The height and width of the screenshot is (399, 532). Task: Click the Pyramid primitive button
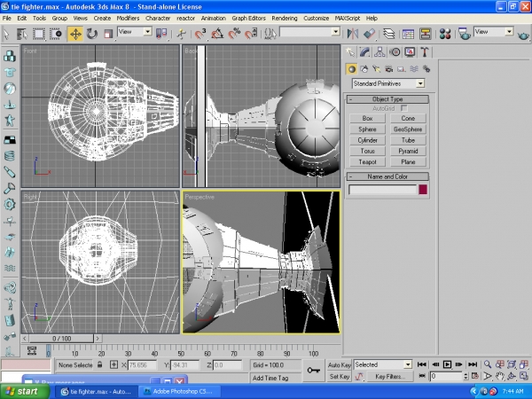coord(408,151)
